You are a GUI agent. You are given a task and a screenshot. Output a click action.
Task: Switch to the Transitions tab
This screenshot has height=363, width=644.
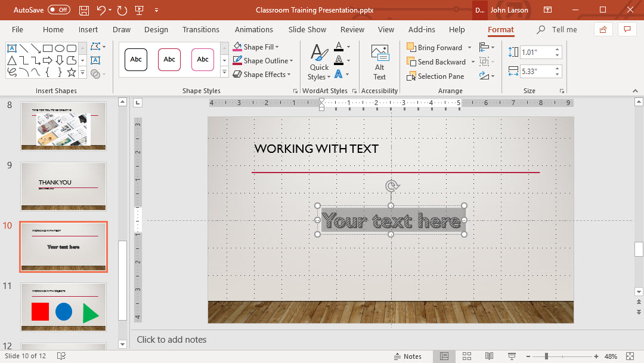(201, 29)
